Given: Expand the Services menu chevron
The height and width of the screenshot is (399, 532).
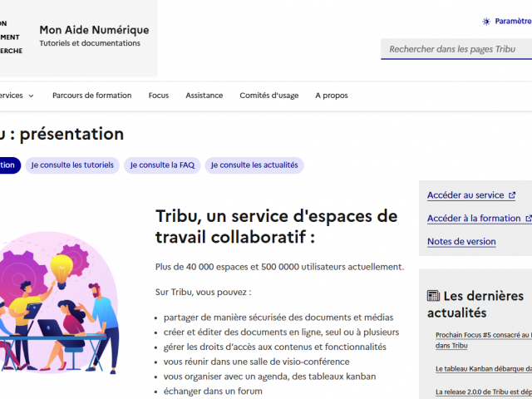Looking at the screenshot, I should tap(31, 96).
